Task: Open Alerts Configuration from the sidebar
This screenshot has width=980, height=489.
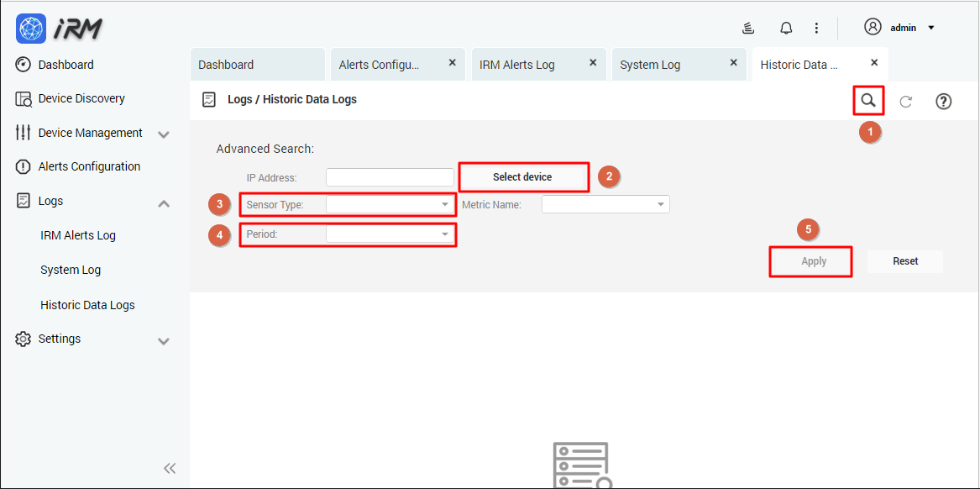Action: (x=88, y=166)
